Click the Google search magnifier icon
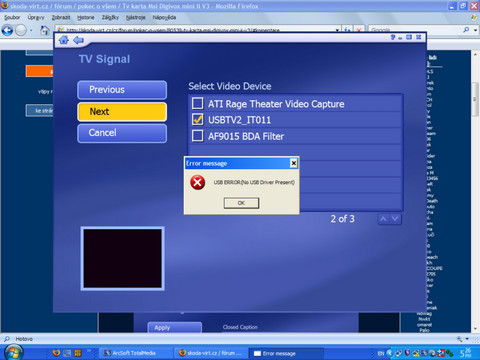The height and width of the screenshot is (360, 480). coord(466,30)
